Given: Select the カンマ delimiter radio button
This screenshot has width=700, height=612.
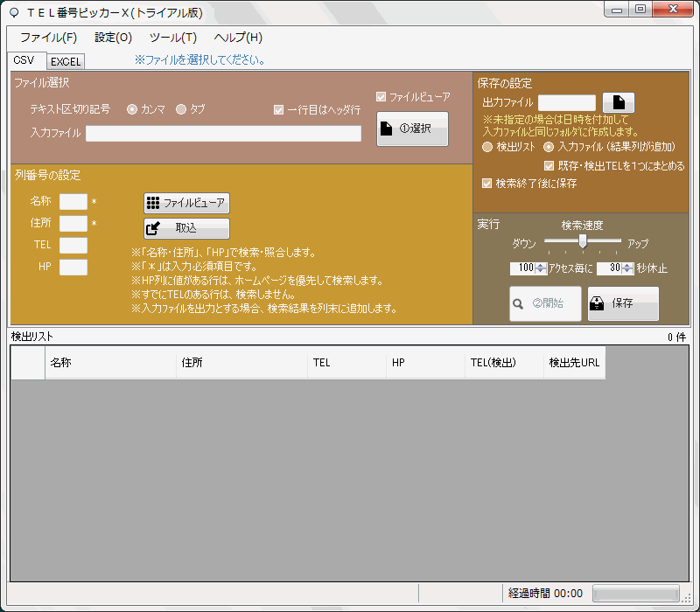Looking at the screenshot, I should 132,109.
